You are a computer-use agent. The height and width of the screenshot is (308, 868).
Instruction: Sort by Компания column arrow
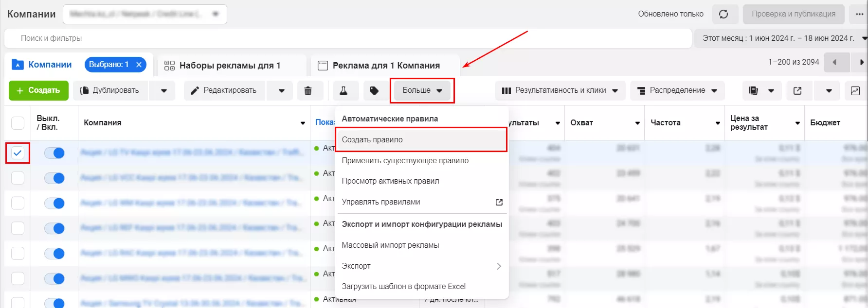303,123
